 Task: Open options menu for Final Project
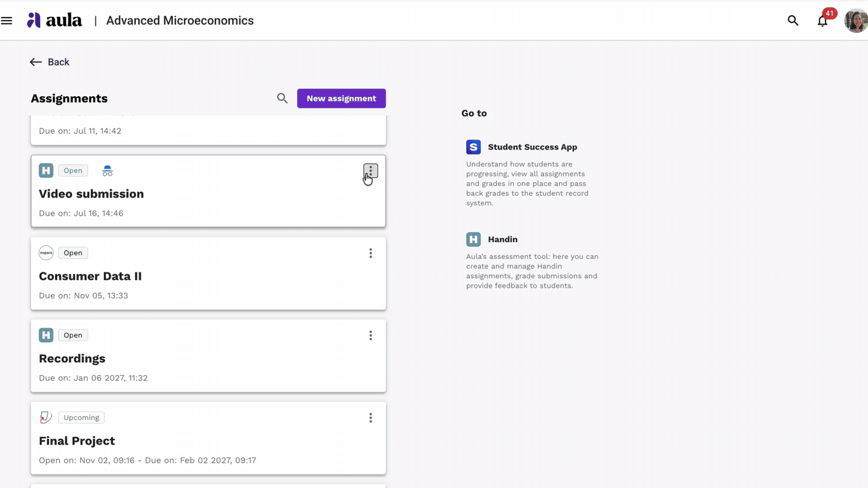pos(371,418)
